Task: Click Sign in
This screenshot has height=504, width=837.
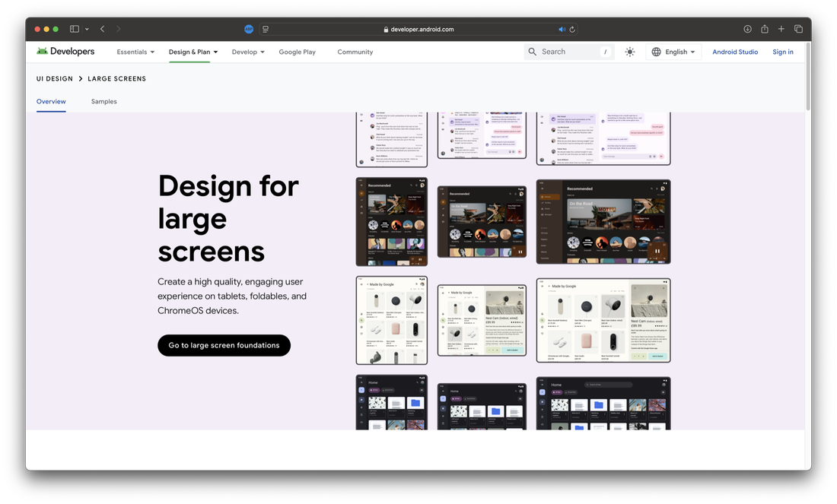Action: point(782,52)
